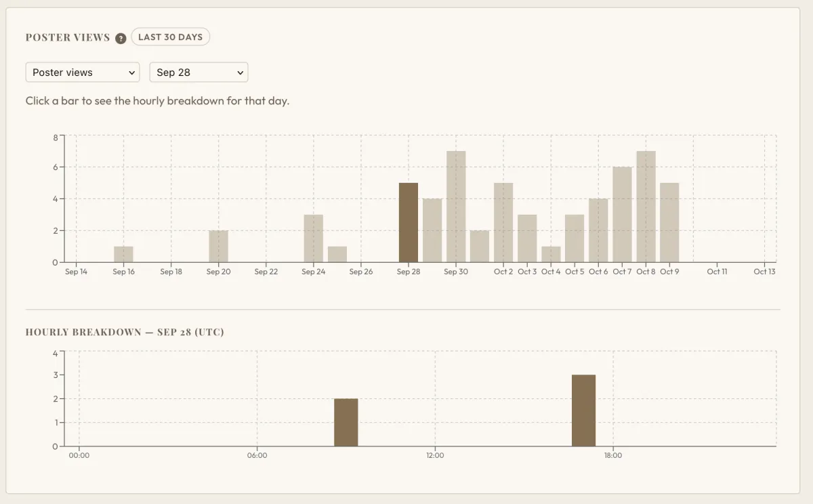
Task: Click the 00:00 hourly axis label
Action: [x=79, y=455]
